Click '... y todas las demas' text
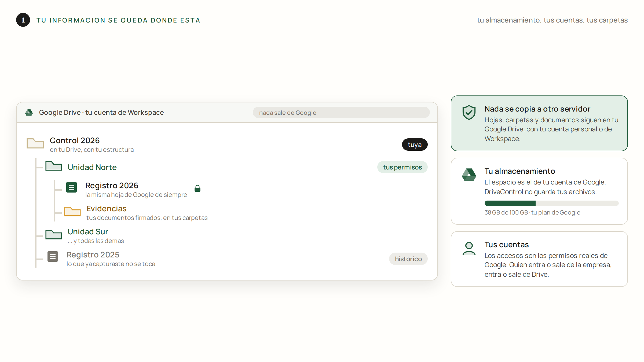This screenshot has height=362, width=644. click(x=96, y=241)
